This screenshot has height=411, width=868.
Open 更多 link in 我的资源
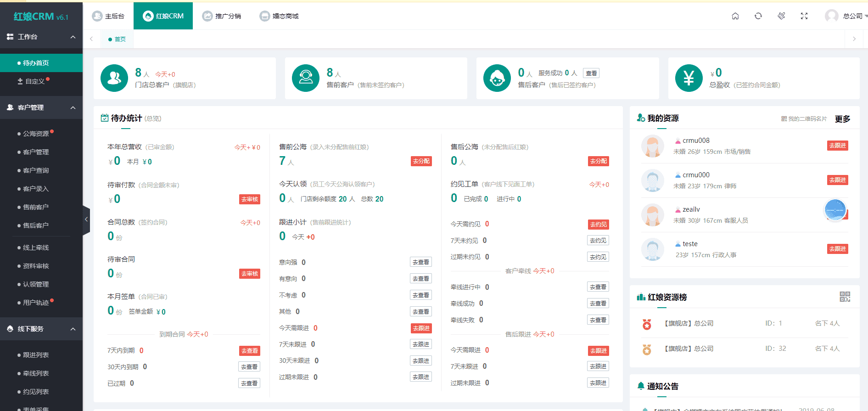842,119
